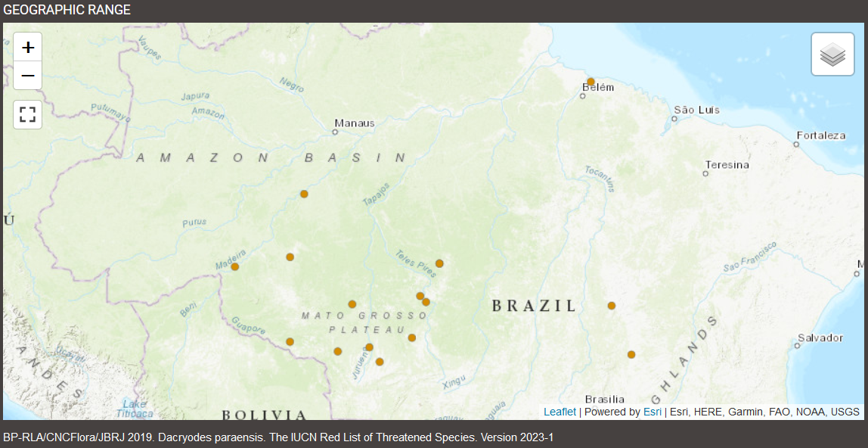Select marker just right of BRAZIL label
868x448 pixels.
click(611, 306)
